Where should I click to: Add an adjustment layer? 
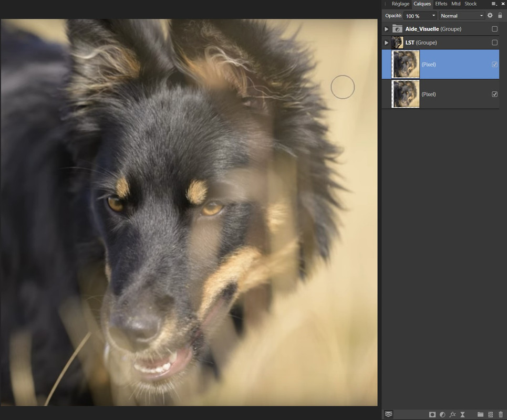442,415
